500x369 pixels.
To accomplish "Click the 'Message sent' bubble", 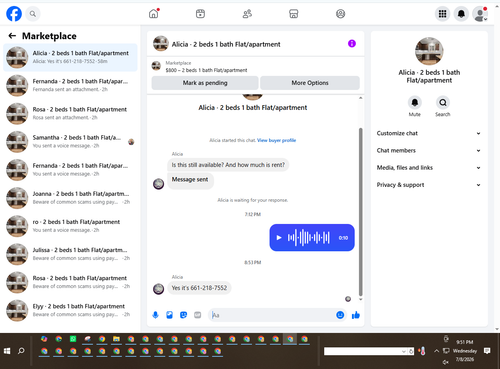I will click(x=190, y=180).
